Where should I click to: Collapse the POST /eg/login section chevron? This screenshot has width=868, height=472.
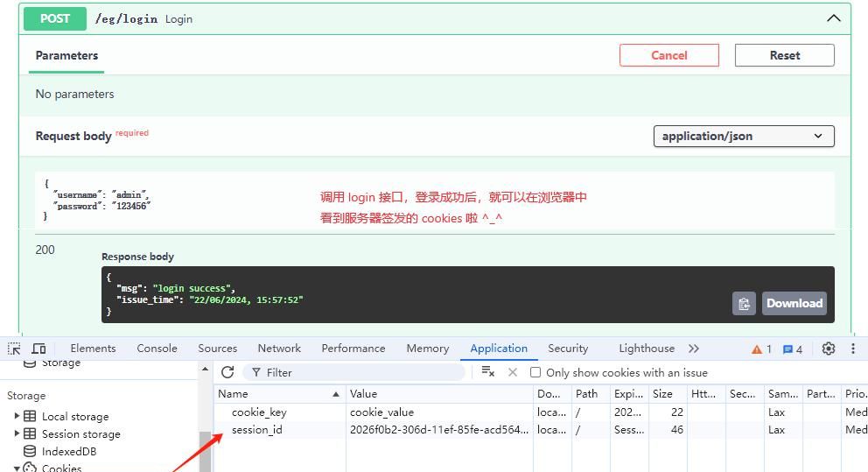click(x=833, y=18)
